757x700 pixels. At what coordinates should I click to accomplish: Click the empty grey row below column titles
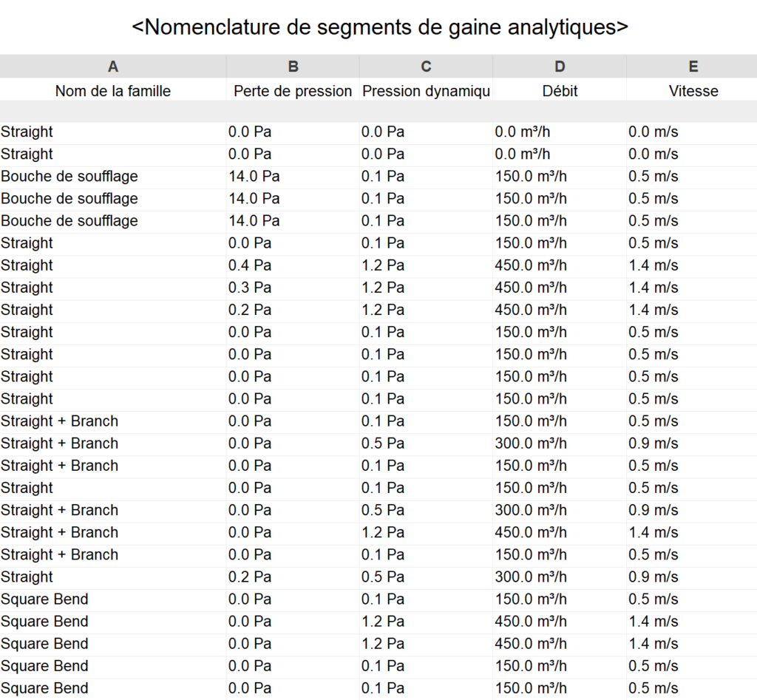pyautogui.click(x=378, y=112)
